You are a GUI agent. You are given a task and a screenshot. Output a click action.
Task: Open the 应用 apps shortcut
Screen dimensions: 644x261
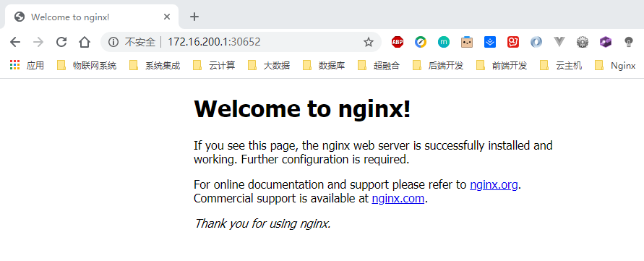27,65
